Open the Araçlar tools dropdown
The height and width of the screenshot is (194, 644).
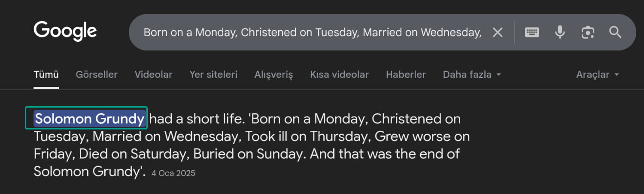[597, 74]
